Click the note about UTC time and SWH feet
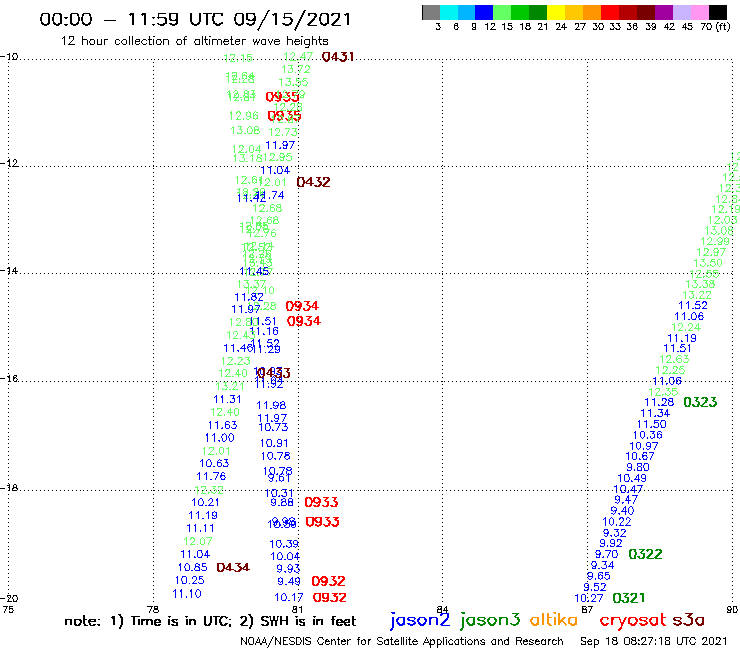740x650 pixels. click(210, 621)
